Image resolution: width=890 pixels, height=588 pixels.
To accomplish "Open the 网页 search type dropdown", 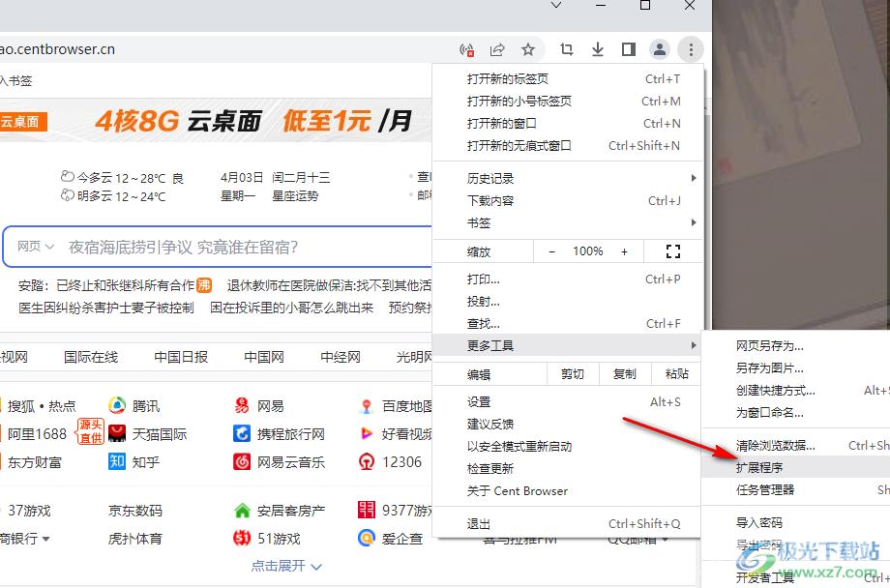I will tap(36, 247).
